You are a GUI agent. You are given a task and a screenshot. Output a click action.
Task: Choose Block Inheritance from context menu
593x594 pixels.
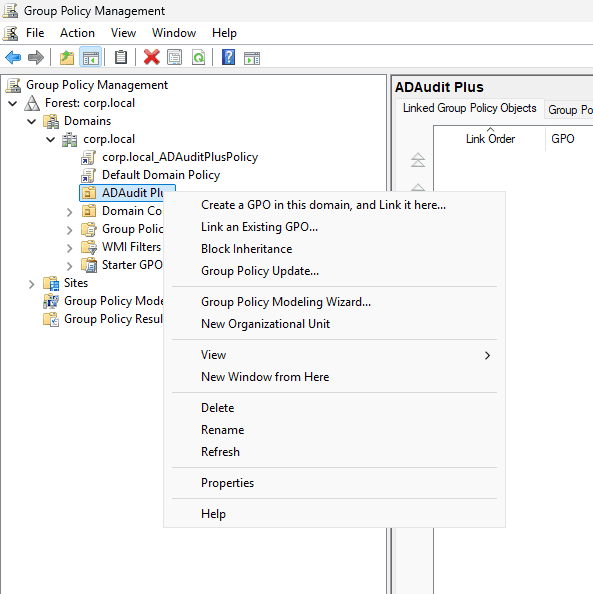[334, 249]
